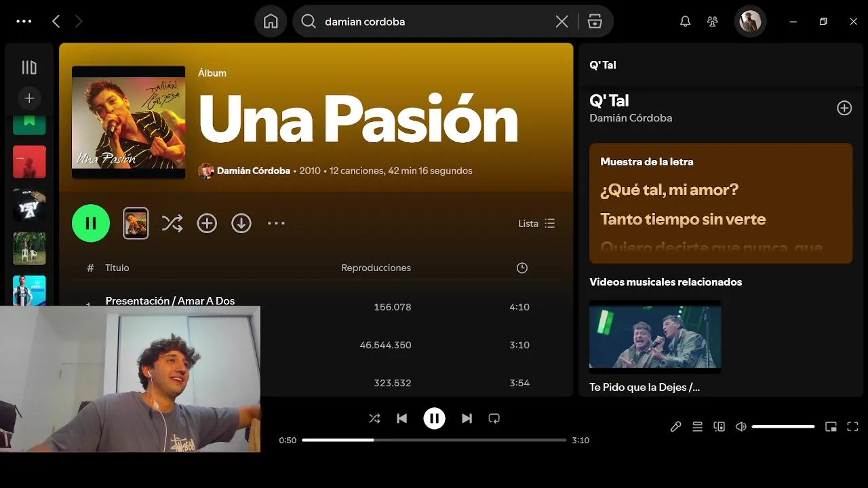Minimize the Spotify window
This screenshot has height=488, width=868.
coord(793,22)
